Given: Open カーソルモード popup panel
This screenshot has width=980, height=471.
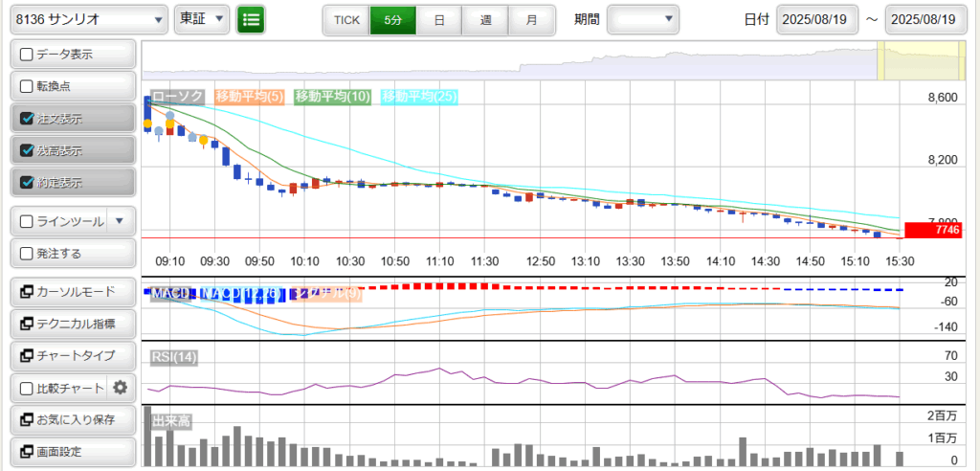Looking at the screenshot, I should [x=73, y=291].
